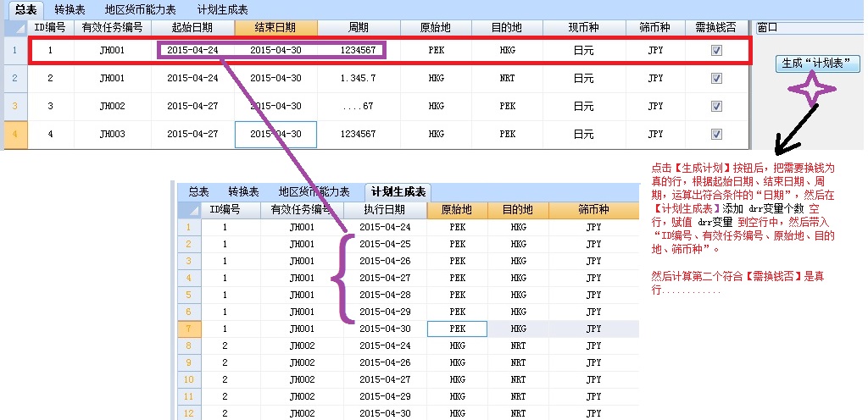This screenshot has height=420, width=868.
Task: Select the 周期 column header
Action: click(x=359, y=28)
